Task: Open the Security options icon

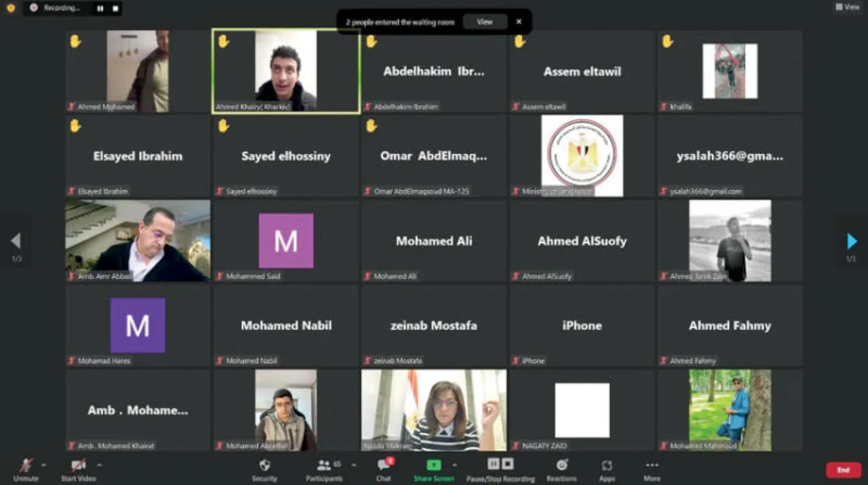Action: tap(264, 464)
